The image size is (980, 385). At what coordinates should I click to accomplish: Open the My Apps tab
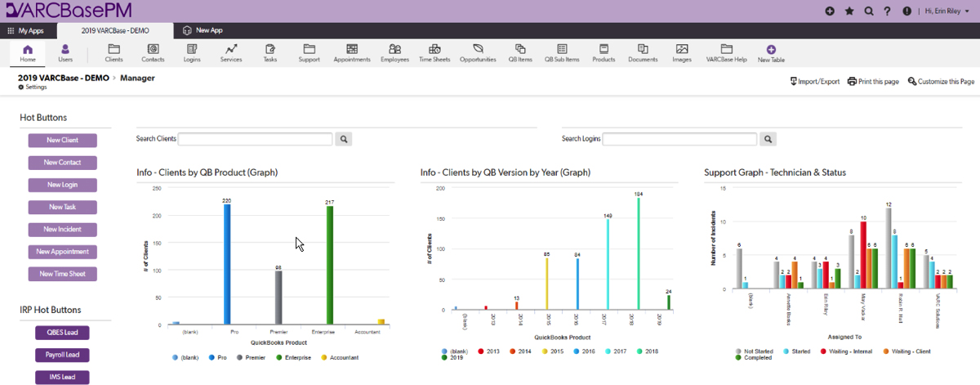click(26, 30)
